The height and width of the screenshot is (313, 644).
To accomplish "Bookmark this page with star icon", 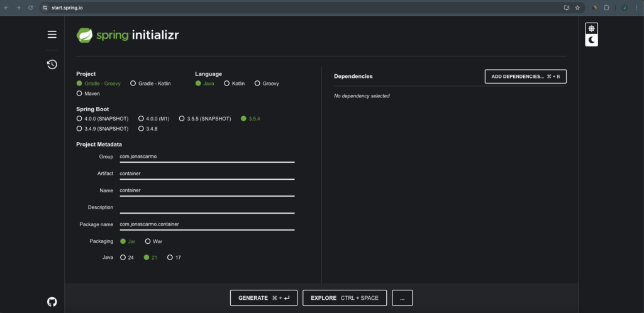I will tap(577, 8).
